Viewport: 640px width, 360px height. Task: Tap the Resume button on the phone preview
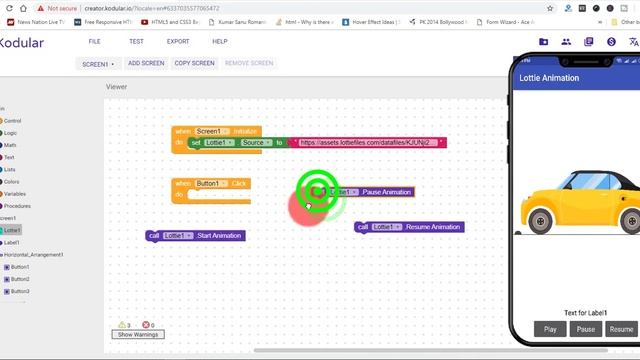click(621, 329)
